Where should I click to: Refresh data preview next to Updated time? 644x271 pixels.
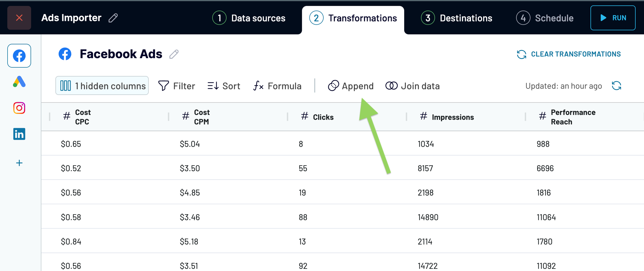coord(616,86)
